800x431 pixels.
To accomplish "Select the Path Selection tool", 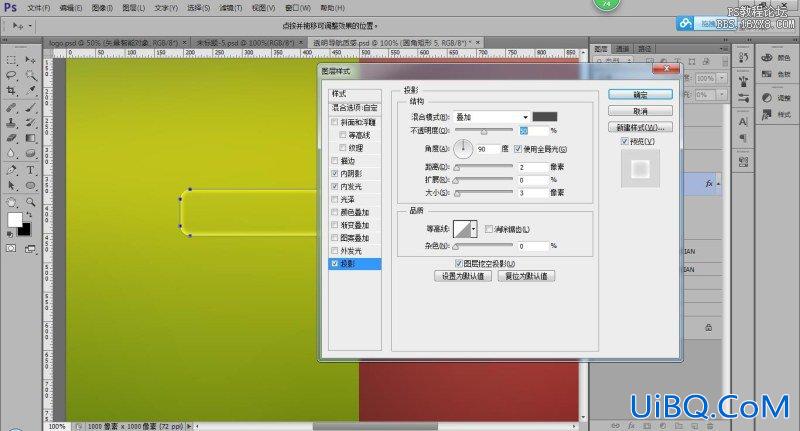I will click(x=11, y=186).
